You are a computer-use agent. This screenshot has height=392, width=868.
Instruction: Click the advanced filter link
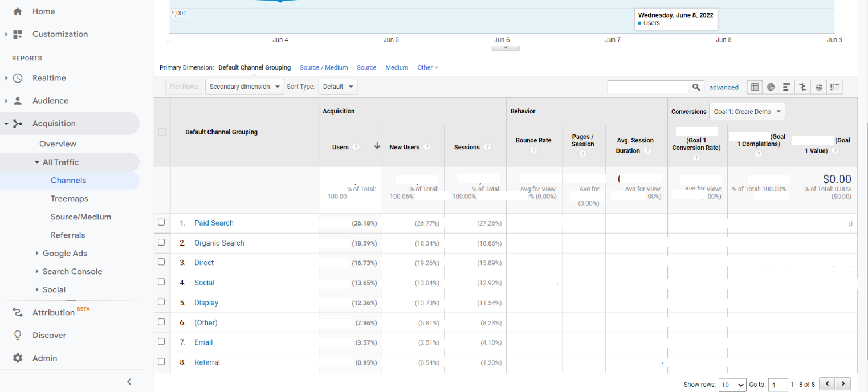(724, 87)
